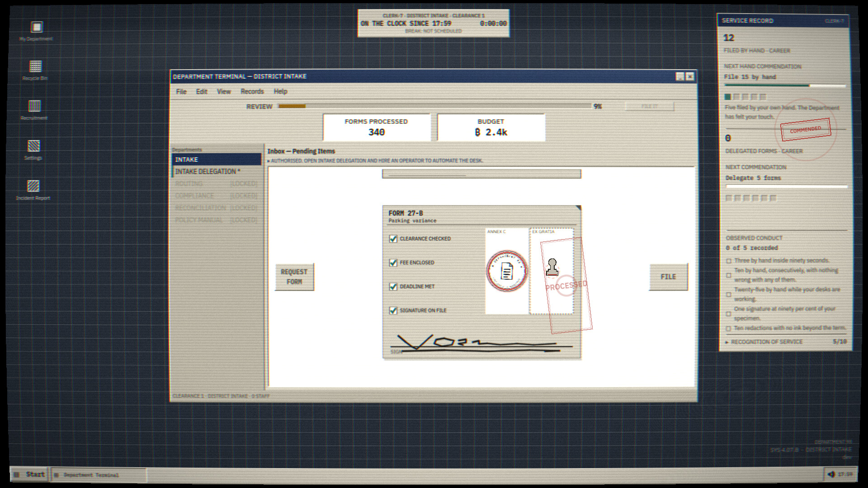
Task: Click the Department Terminal taskbar entry
Action: 98,475
